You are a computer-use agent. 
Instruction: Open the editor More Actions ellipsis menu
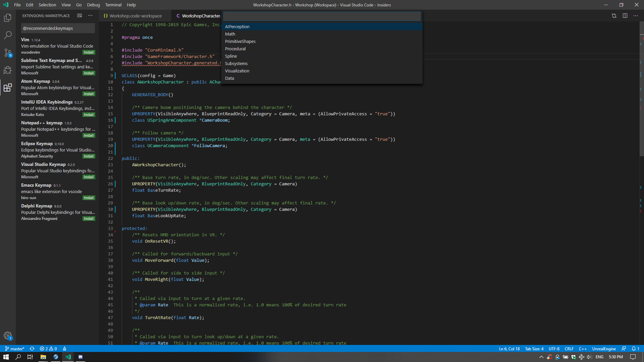point(636,16)
